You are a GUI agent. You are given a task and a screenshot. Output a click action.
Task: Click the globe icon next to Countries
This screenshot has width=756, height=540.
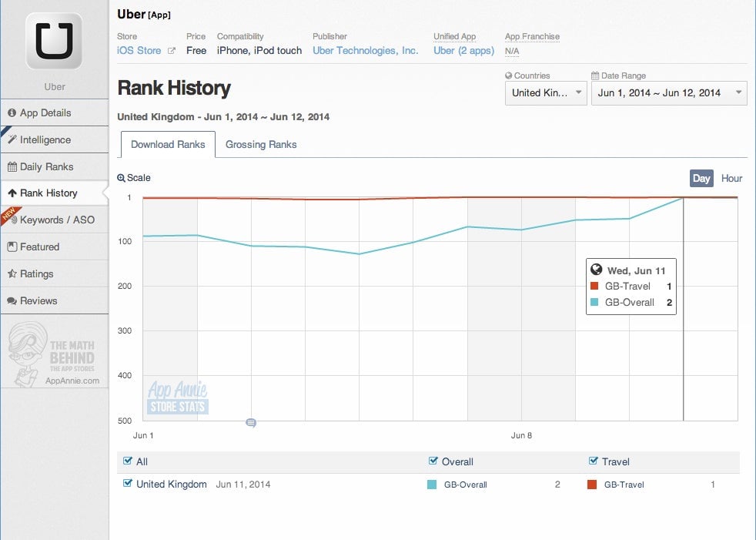[508, 75]
